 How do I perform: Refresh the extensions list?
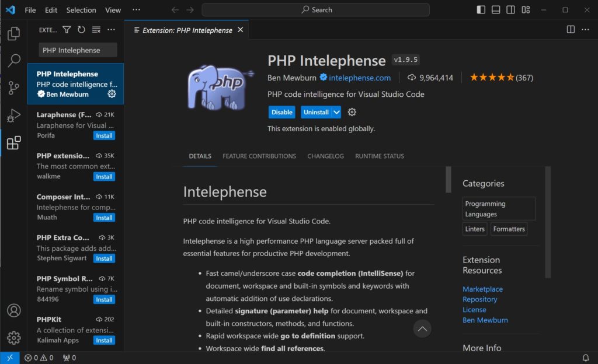coord(81,30)
